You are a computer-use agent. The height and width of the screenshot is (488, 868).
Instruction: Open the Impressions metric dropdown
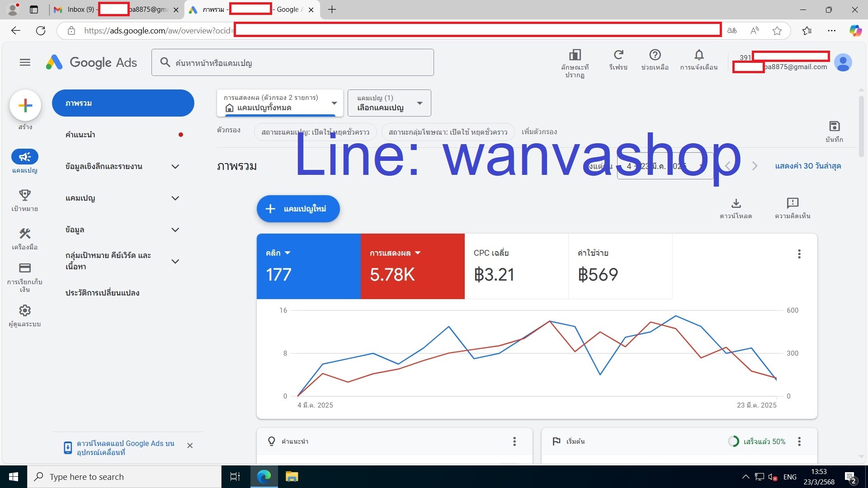tap(395, 253)
